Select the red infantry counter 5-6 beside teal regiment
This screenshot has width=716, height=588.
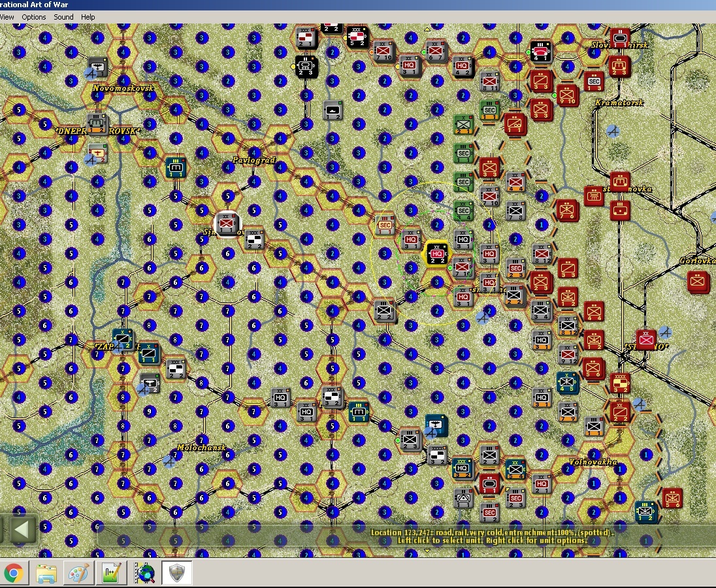click(x=672, y=498)
